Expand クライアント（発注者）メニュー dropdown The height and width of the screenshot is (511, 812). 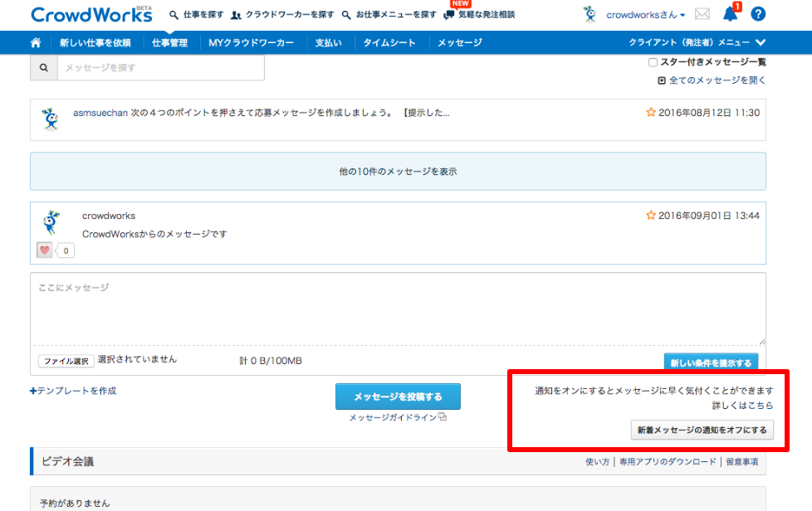click(x=697, y=42)
